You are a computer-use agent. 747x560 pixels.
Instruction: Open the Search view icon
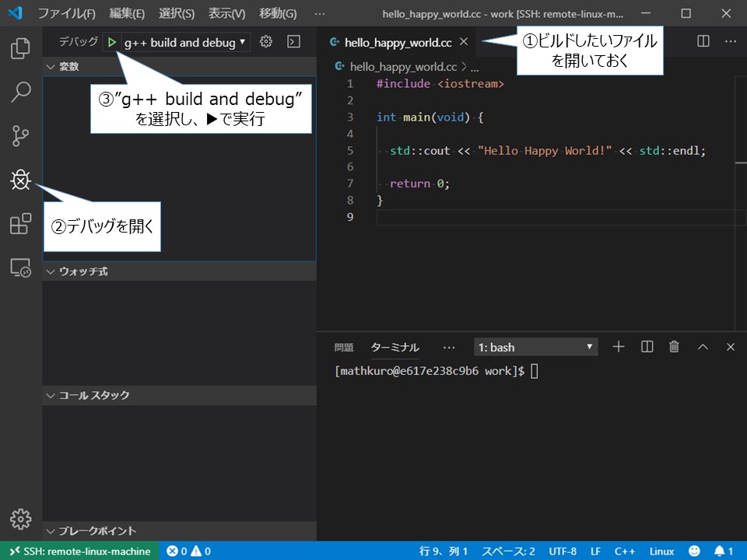[x=20, y=92]
